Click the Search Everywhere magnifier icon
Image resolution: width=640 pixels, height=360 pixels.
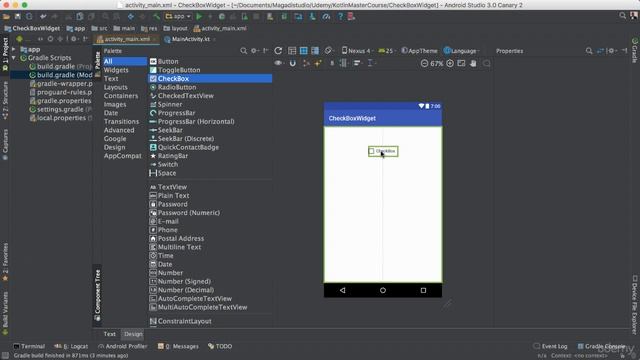click(622, 16)
